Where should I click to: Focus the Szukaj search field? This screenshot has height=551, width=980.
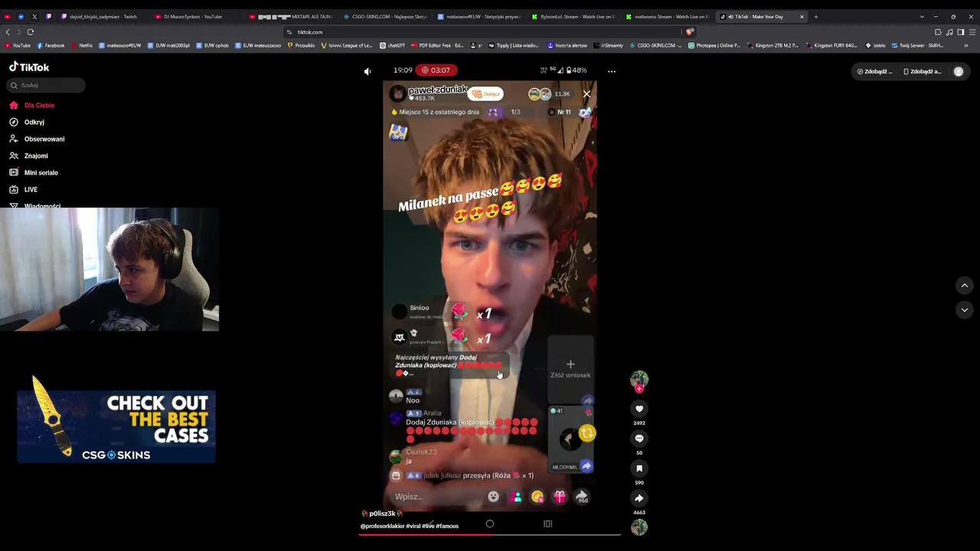pyautogui.click(x=46, y=86)
